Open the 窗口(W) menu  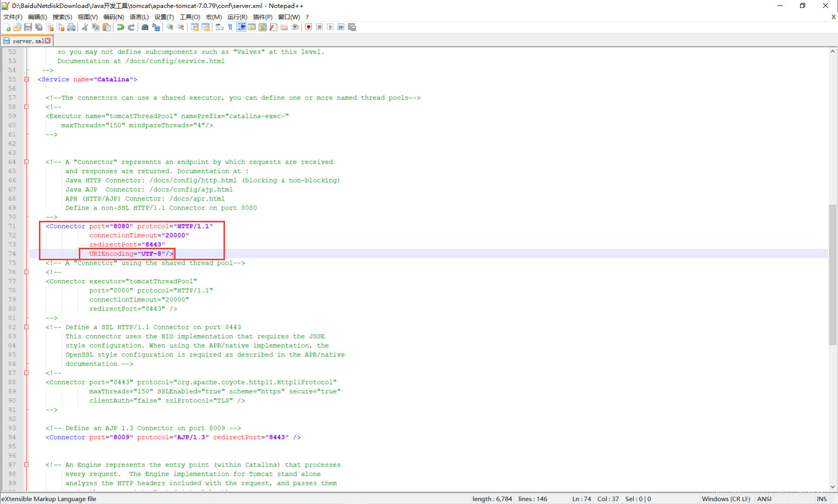(289, 17)
